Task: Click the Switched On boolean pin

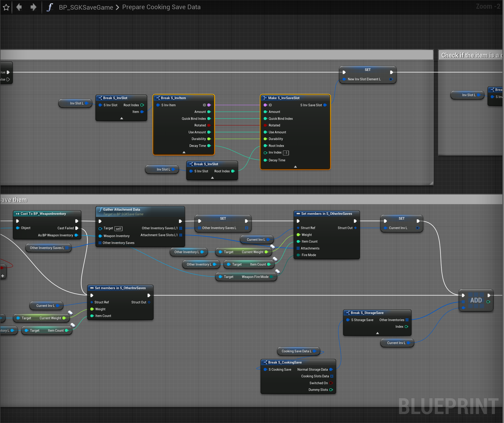Action: (331, 383)
